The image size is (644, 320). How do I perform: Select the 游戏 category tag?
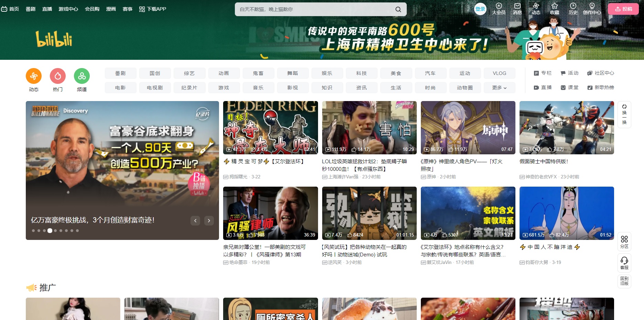tap(224, 88)
